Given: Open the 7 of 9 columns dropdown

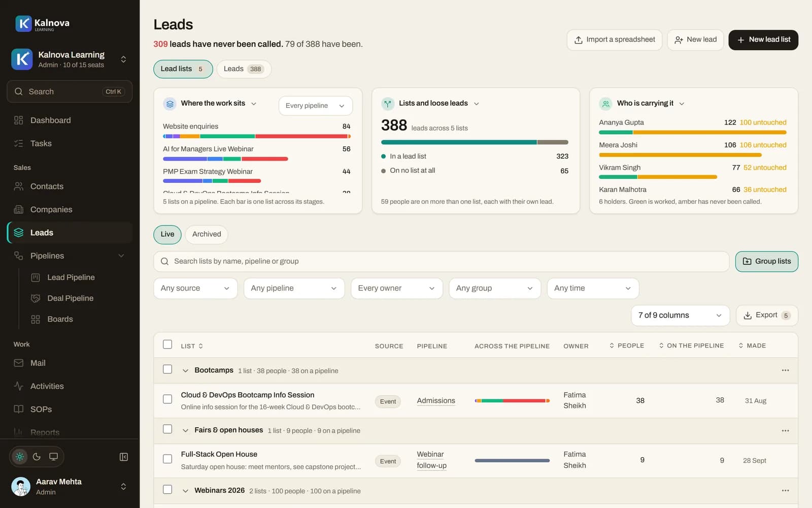Looking at the screenshot, I should (x=680, y=315).
